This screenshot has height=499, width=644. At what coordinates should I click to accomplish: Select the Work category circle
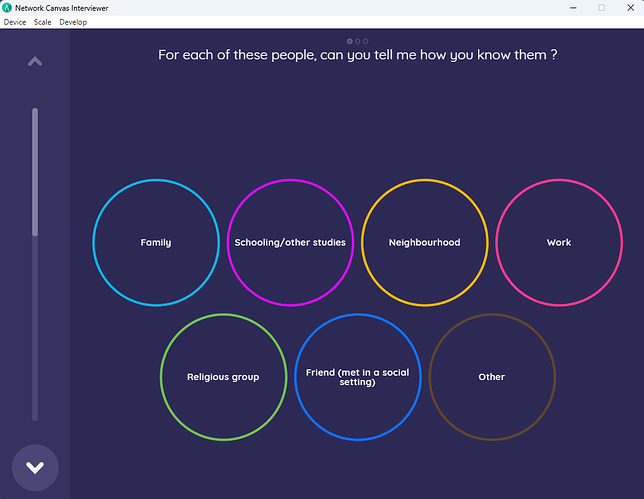[558, 242]
